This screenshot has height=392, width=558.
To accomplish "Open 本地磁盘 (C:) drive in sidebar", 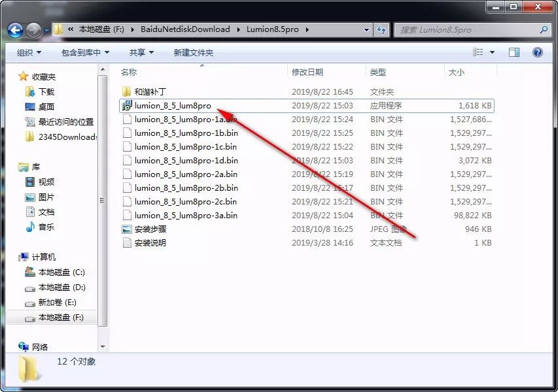I will coord(61,272).
